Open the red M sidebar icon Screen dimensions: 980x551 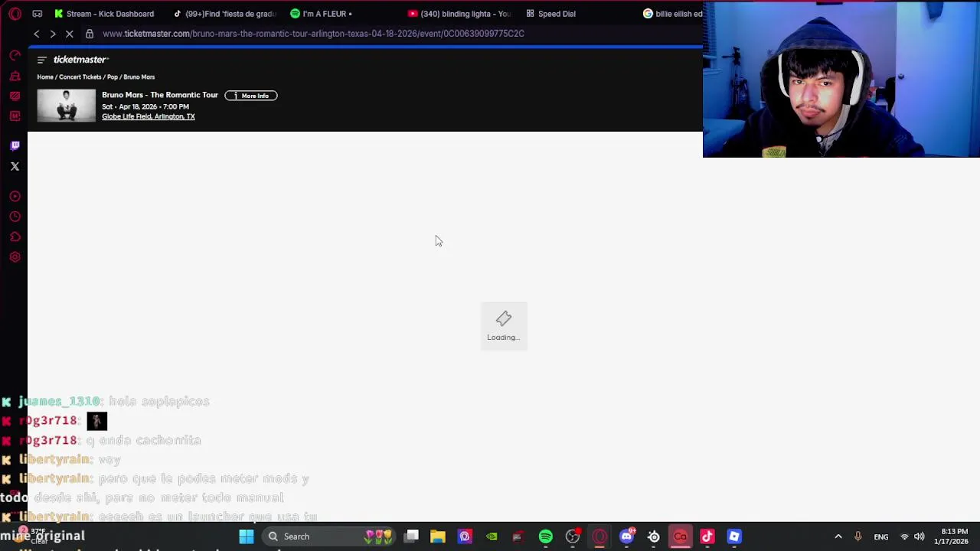click(x=15, y=116)
